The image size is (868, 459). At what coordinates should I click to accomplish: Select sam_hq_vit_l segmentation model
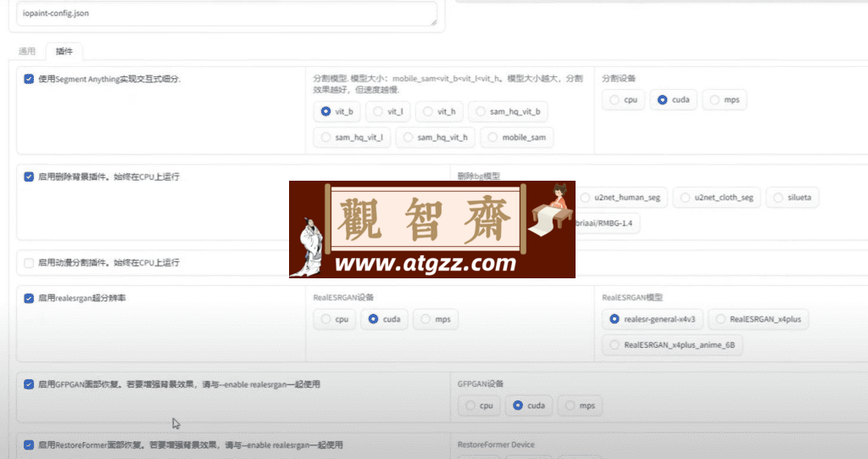pos(352,137)
